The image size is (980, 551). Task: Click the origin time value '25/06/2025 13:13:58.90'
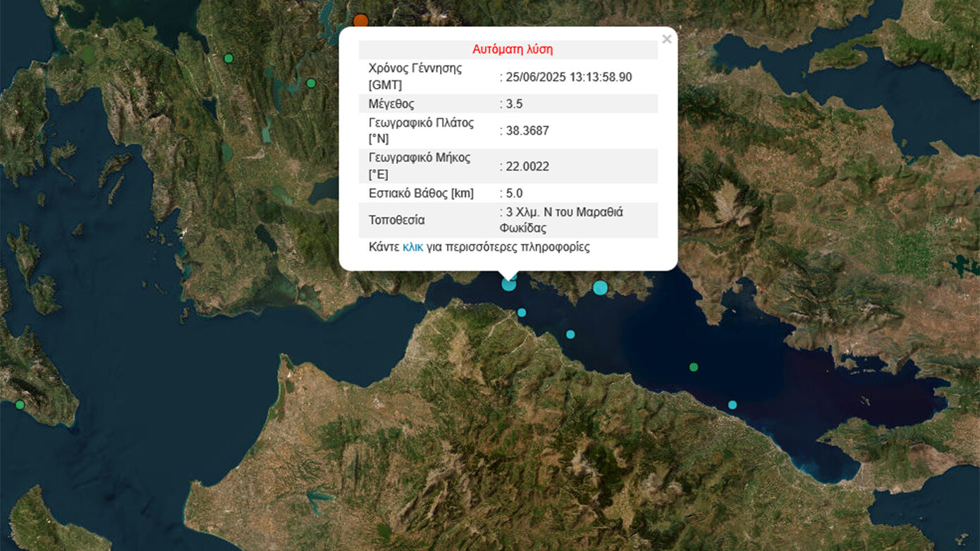[569, 77]
